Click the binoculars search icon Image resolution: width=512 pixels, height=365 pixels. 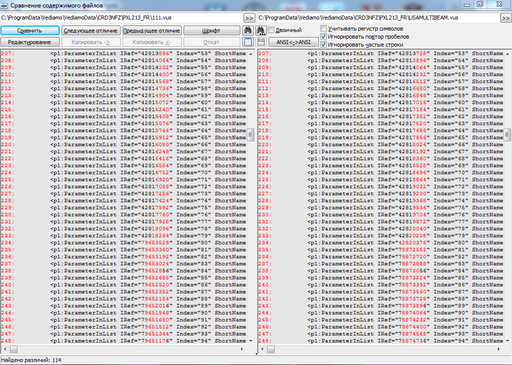247,31
